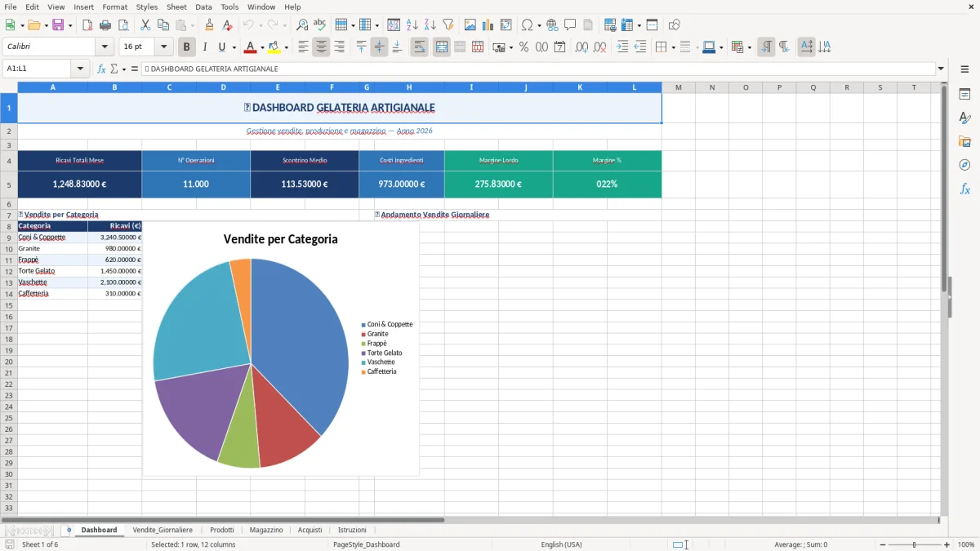Click the Print icon
The height and width of the screenshot is (551, 980).
click(105, 25)
